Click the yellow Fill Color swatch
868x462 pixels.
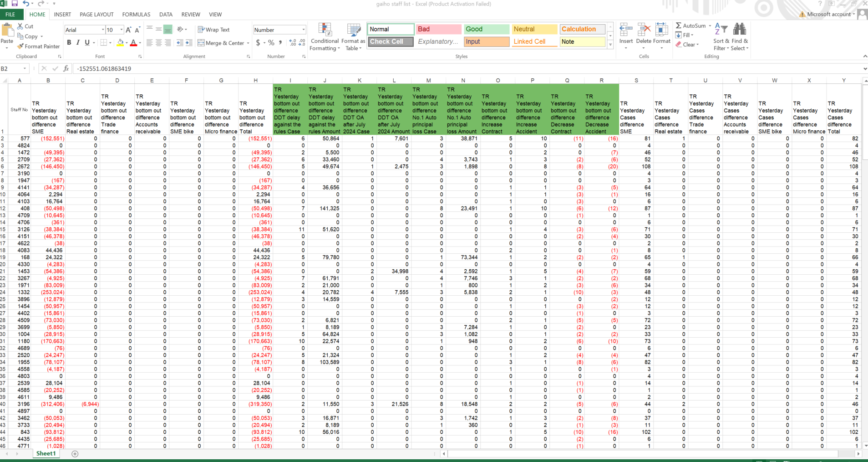[120, 43]
